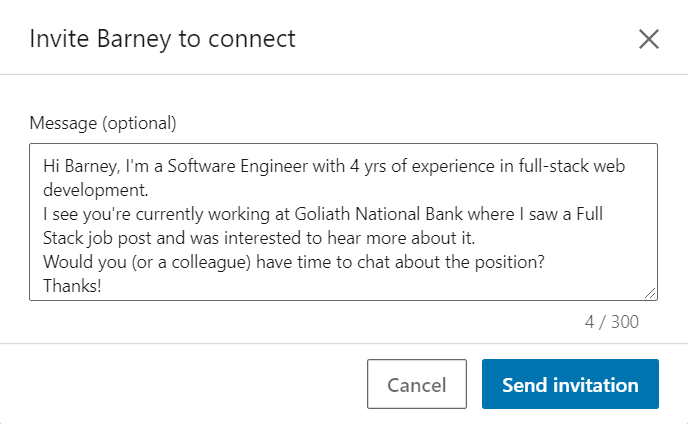The width and height of the screenshot is (688, 424).
Task: Click the 4 / 300 character counter
Action: point(612,322)
